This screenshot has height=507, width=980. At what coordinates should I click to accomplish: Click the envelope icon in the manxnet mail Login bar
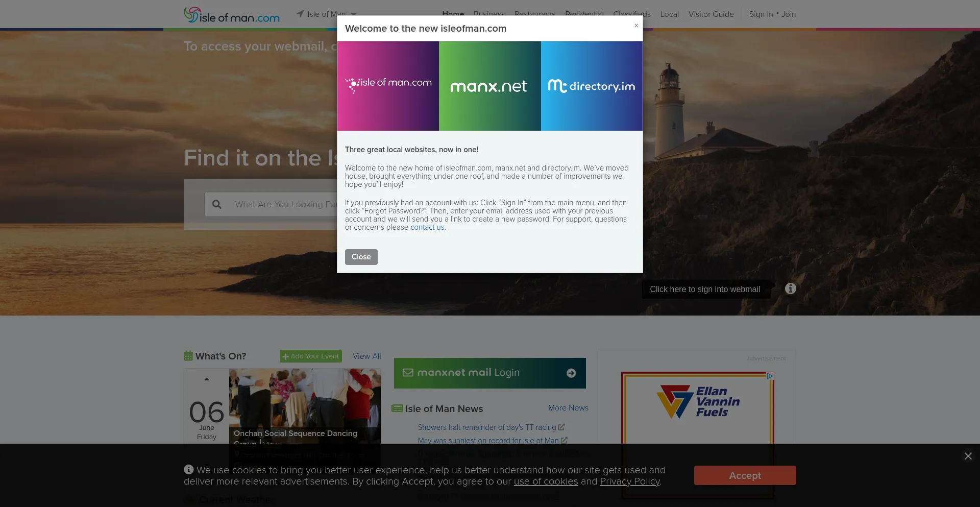coord(408,373)
